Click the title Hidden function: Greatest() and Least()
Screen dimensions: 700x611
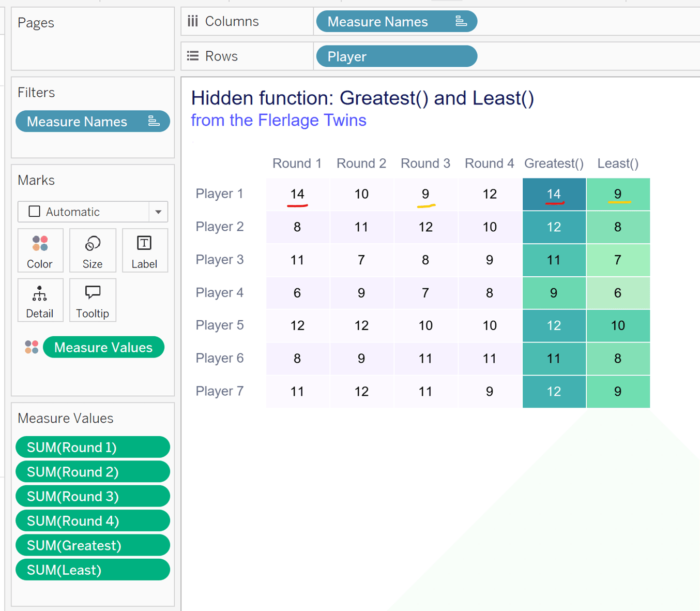click(362, 98)
